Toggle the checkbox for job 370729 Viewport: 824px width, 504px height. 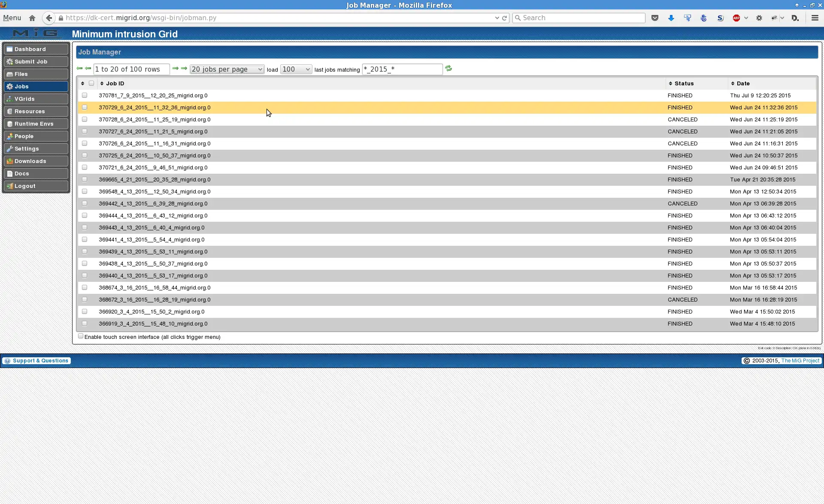(x=84, y=107)
